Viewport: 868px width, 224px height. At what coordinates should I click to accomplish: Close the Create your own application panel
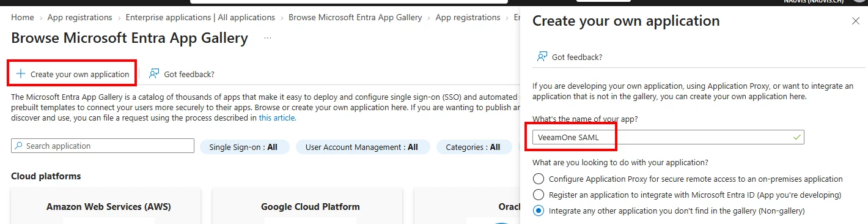pyautogui.click(x=856, y=21)
